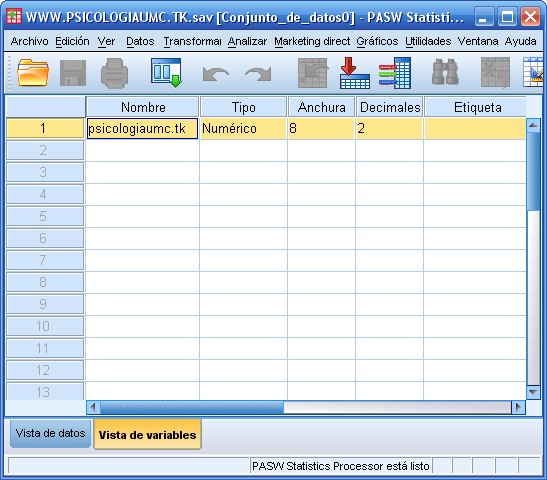This screenshot has width=547, height=480.
Task: Open the Edición menu
Action: pos(72,41)
